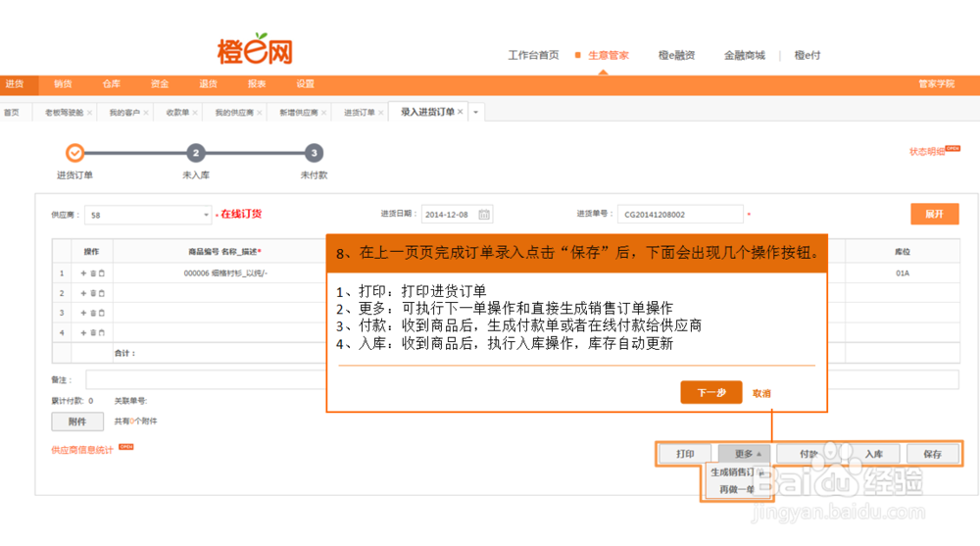
Task: Close the 我的客户 tab
Action: 146,113
